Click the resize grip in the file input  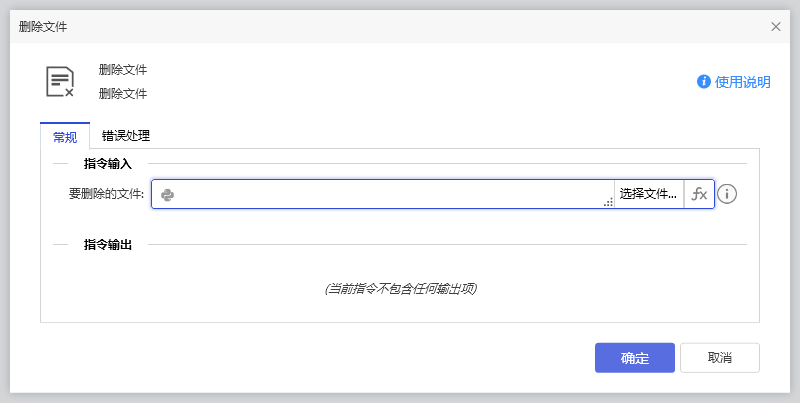click(608, 203)
